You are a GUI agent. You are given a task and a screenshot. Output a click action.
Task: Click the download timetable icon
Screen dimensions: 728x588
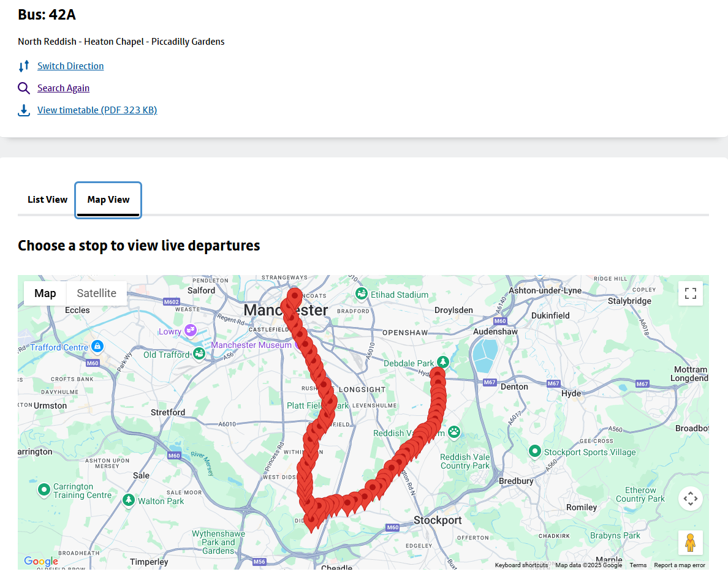point(24,110)
